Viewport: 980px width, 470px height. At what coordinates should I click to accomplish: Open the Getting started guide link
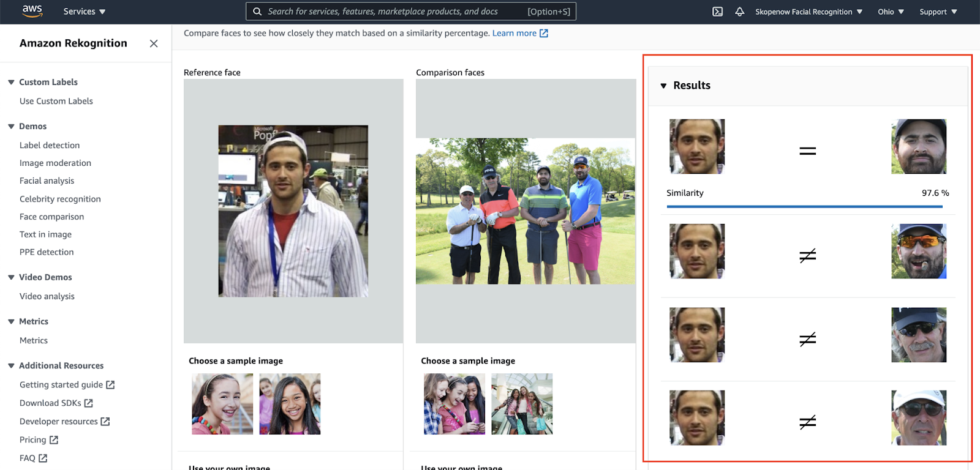click(61, 385)
